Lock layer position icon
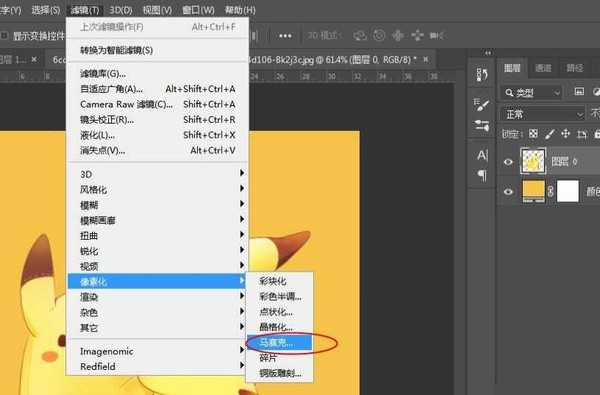Viewport: 600px width, 395px height. tap(565, 134)
